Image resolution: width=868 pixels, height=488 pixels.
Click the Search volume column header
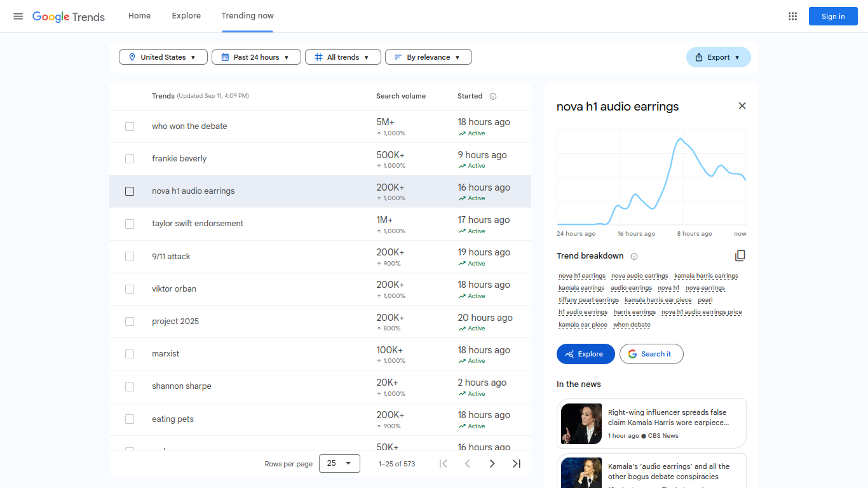[x=401, y=96]
